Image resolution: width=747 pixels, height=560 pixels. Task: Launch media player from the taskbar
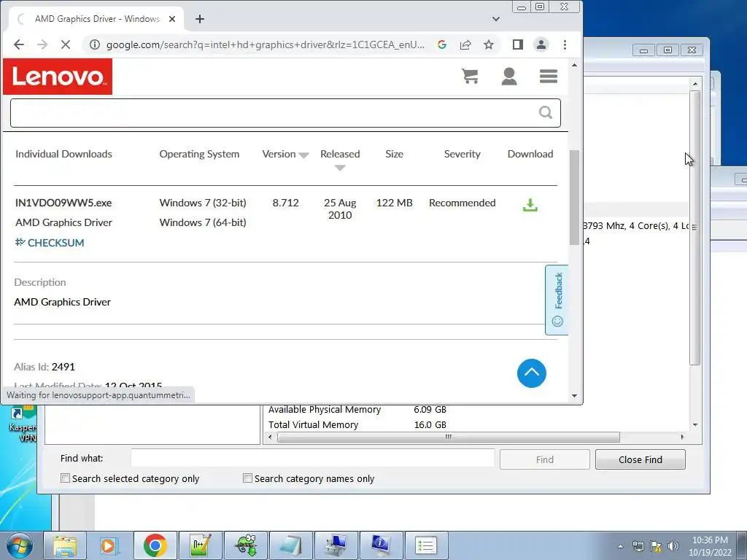coord(109,545)
